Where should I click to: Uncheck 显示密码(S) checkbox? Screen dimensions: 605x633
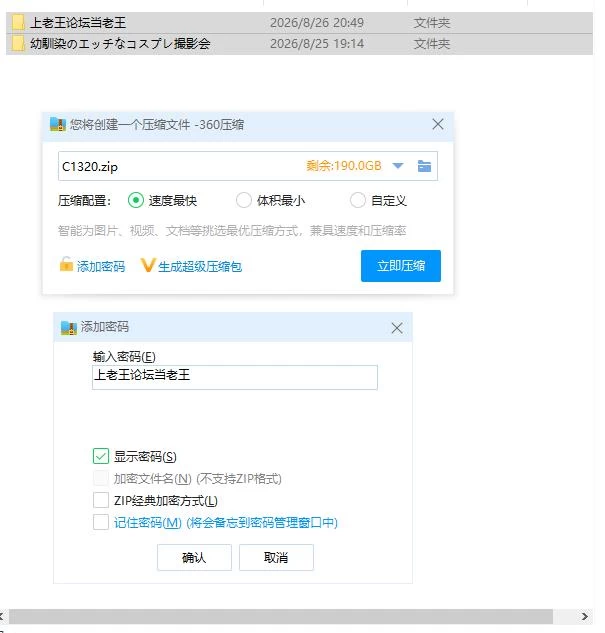coord(101,456)
